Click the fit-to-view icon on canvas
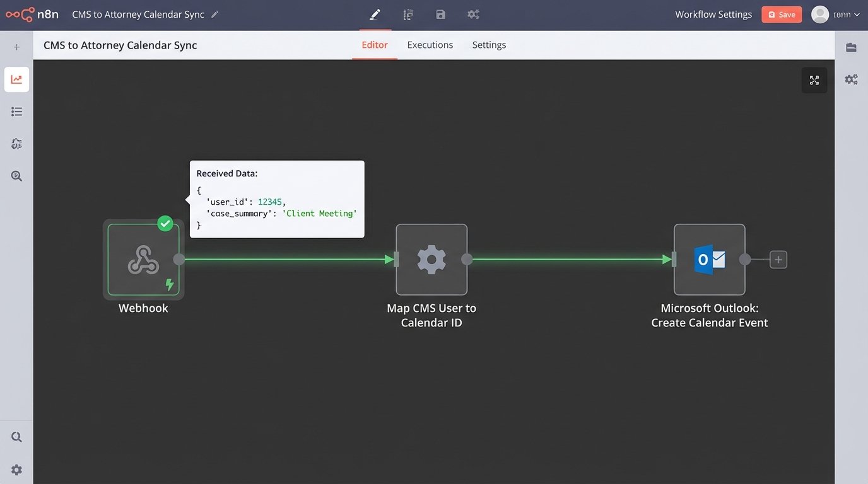 814,80
